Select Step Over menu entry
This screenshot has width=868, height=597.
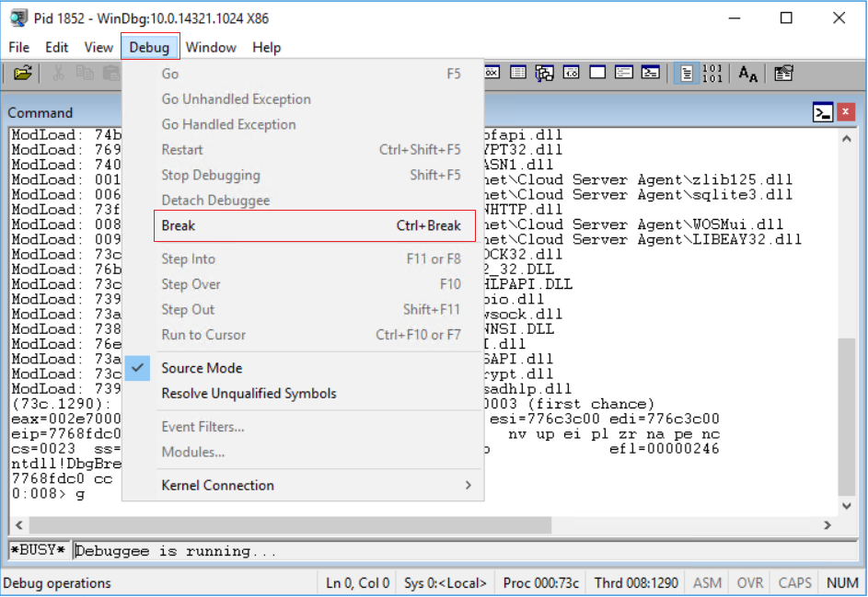[303, 284]
